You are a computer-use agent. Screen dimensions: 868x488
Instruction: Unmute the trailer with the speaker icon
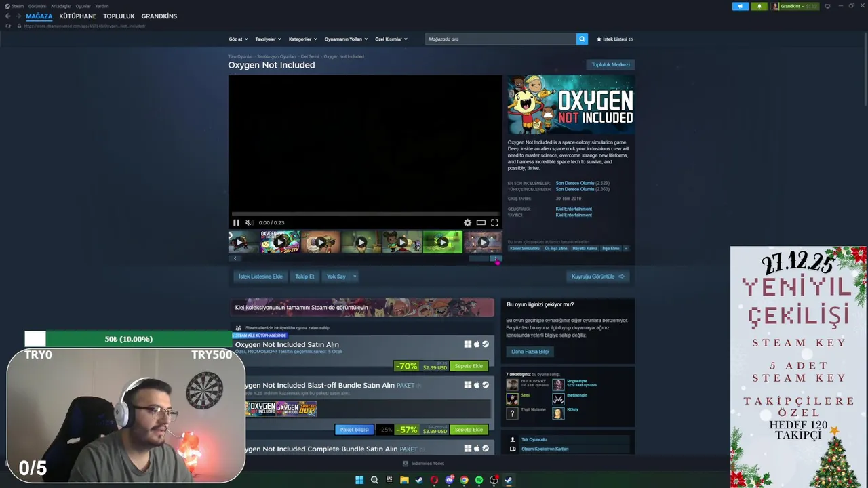[x=249, y=222]
